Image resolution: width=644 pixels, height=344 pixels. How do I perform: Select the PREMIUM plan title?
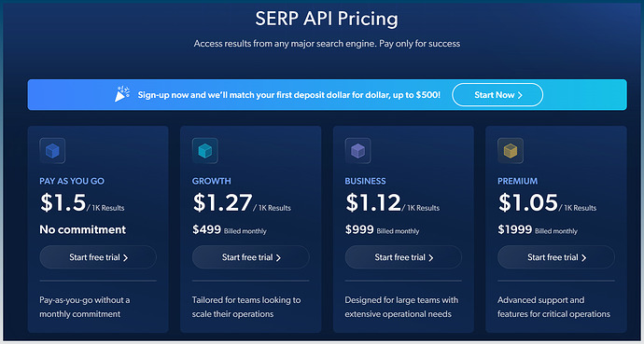[517, 181]
